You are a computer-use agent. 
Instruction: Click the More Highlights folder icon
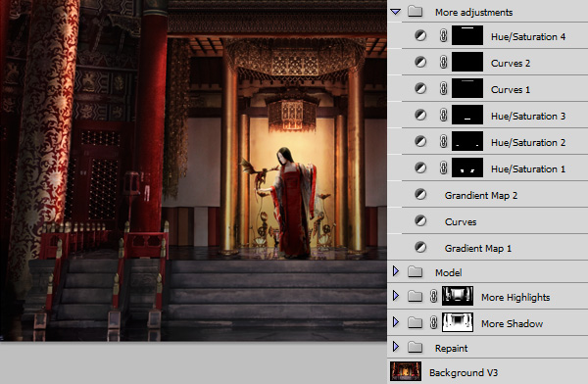tap(416, 296)
